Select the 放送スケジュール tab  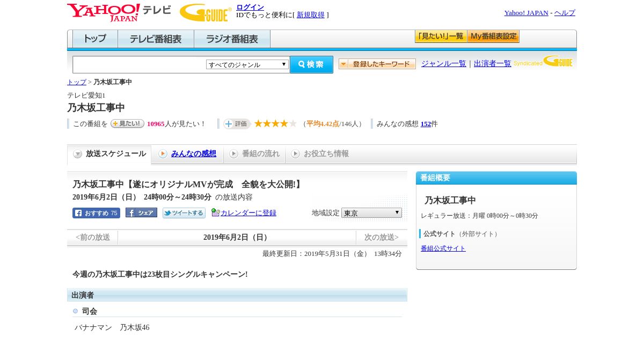(x=109, y=154)
